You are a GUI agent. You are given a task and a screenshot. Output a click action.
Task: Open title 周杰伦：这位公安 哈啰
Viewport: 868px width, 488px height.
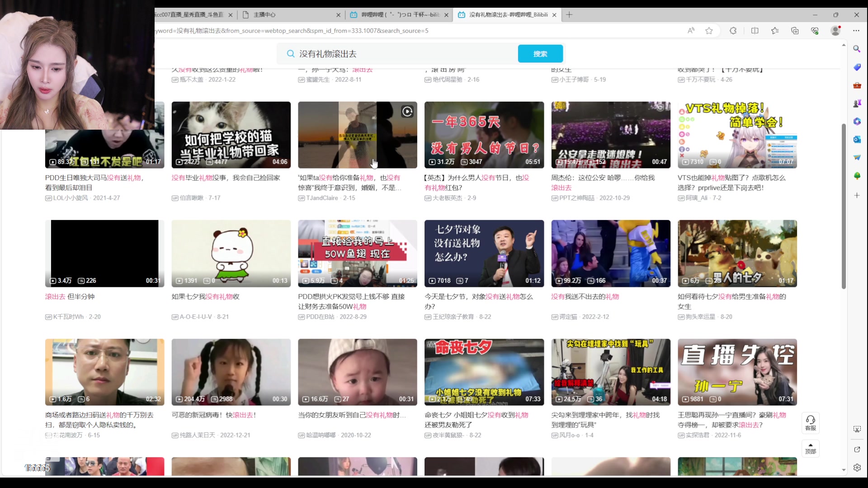603,183
